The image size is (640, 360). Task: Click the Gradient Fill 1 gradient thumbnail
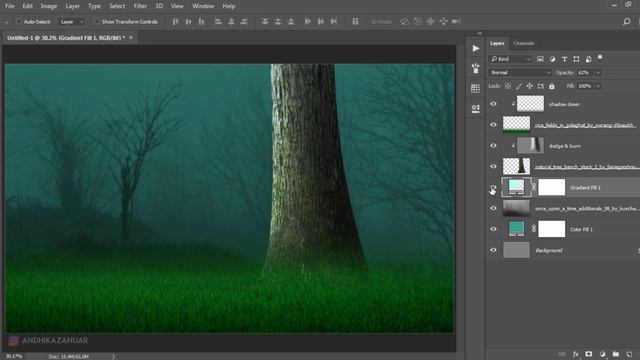pyautogui.click(x=516, y=187)
